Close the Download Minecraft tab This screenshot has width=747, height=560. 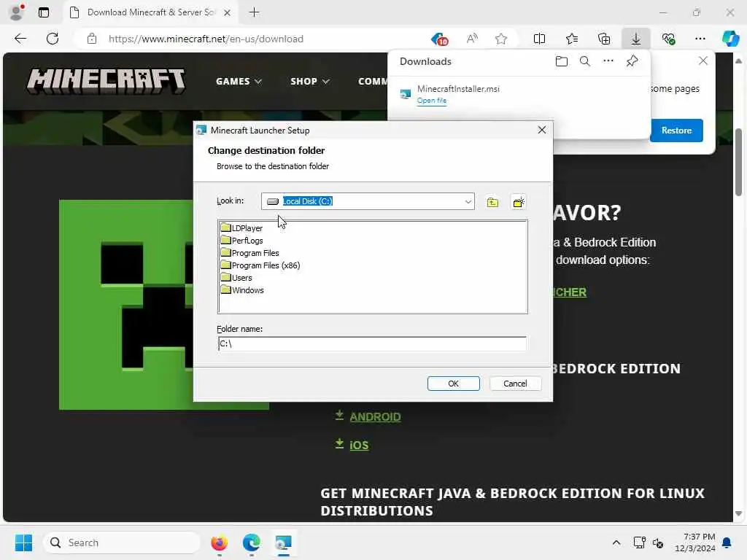228,12
